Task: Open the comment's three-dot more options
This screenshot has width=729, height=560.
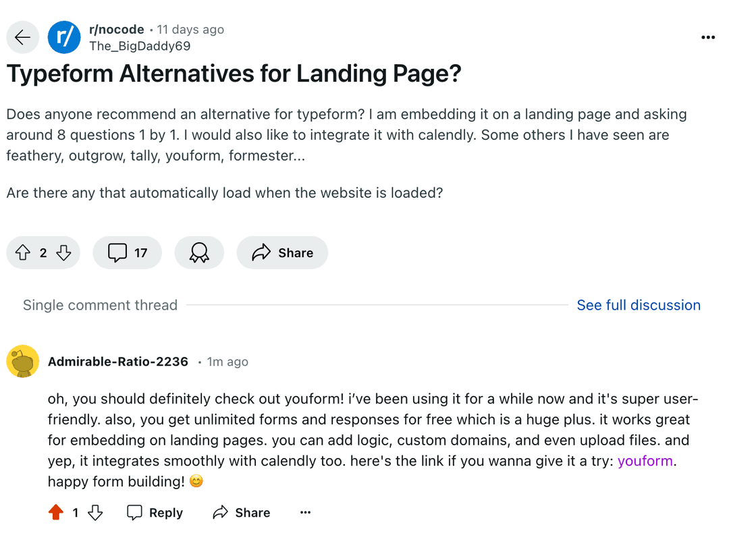Action: [306, 512]
